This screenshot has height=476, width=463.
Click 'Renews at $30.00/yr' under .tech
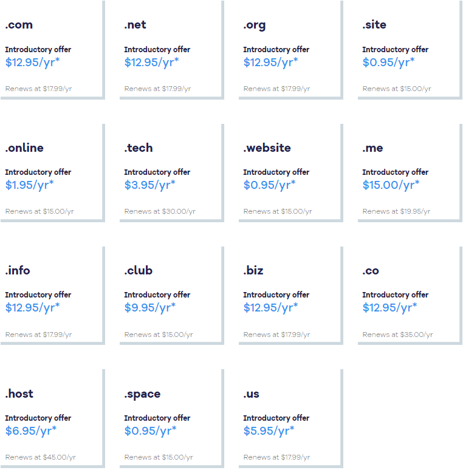pyautogui.click(x=160, y=211)
